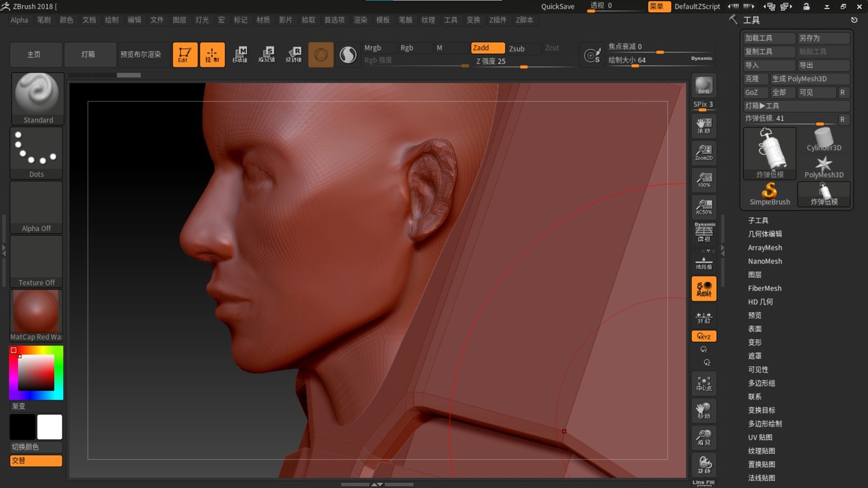Expand the UV 贴图 section
The image size is (868, 488).
761,437
